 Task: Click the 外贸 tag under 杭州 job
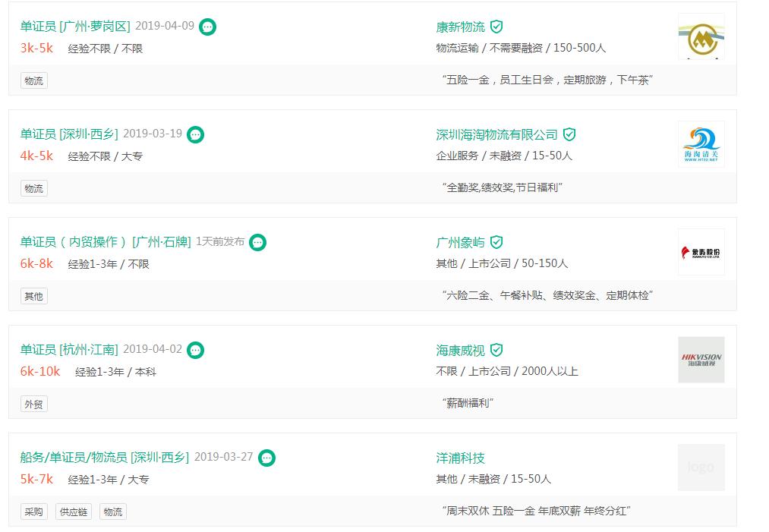click(x=33, y=405)
